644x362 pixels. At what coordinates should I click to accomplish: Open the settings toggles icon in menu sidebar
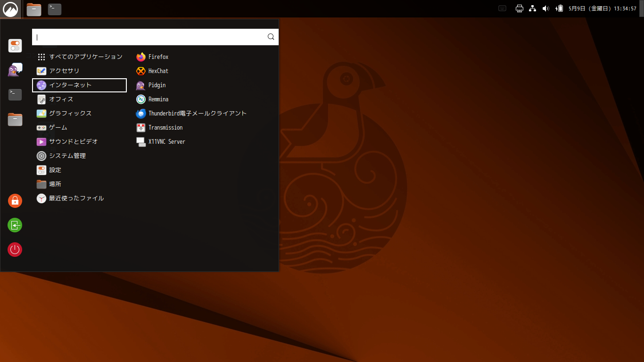pyautogui.click(x=15, y=46)
